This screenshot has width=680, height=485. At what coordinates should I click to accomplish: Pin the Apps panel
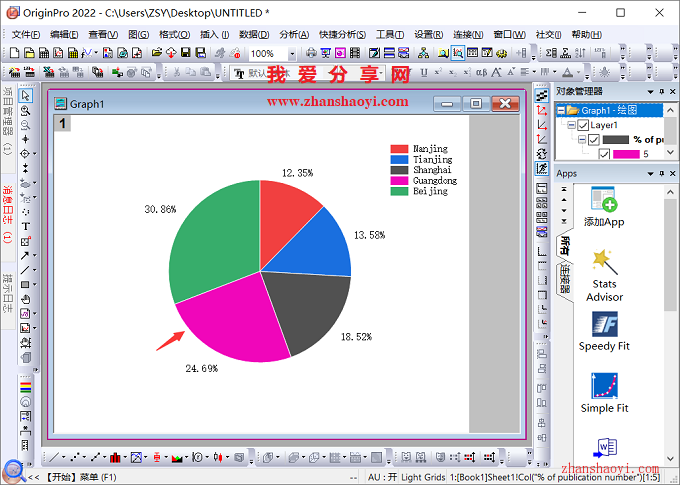[x=661, y=174]
